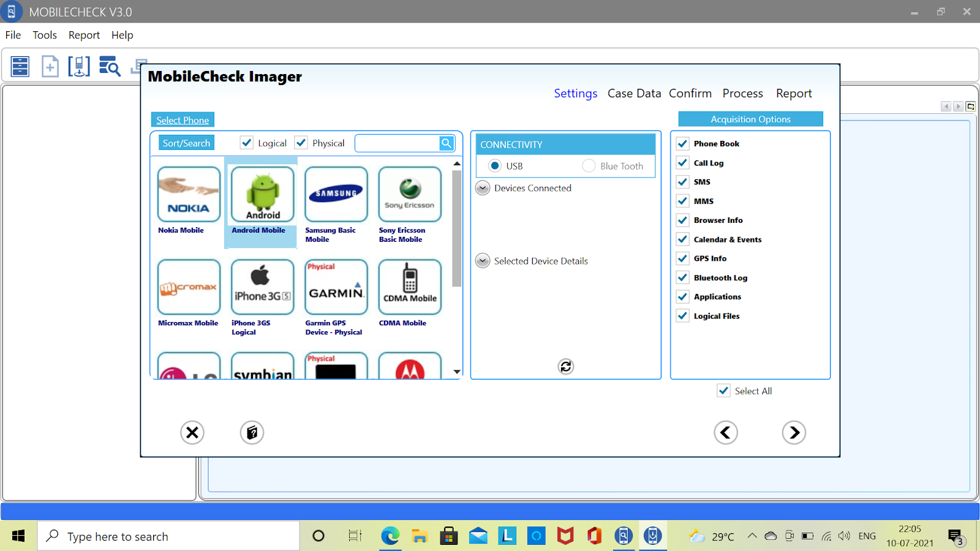Open File Explorer from the taskbar

coord(420,536)
